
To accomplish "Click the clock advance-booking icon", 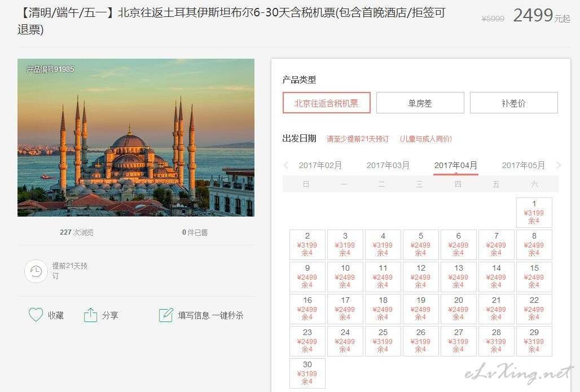I will 36,271.
